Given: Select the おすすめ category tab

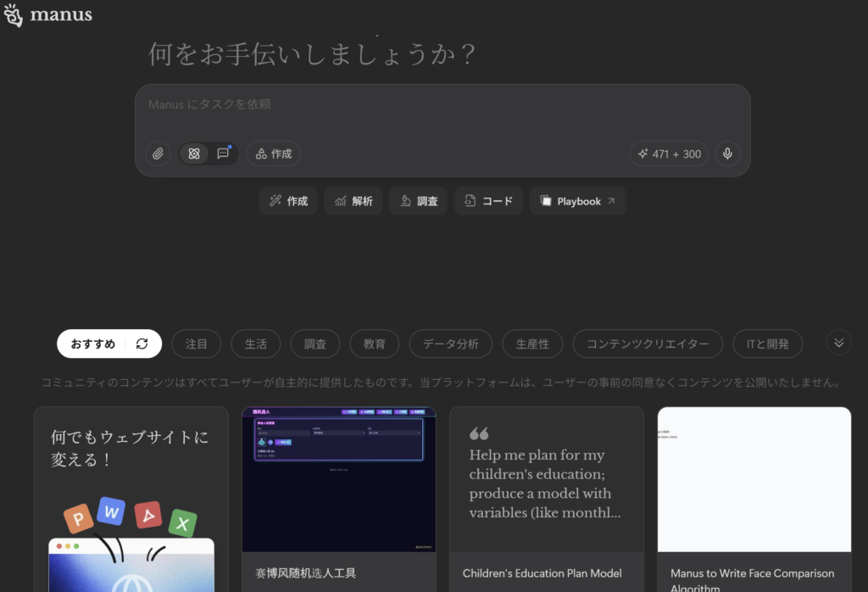Looking at the screenshot, I should pyautogui.click(x=92, y=343).
